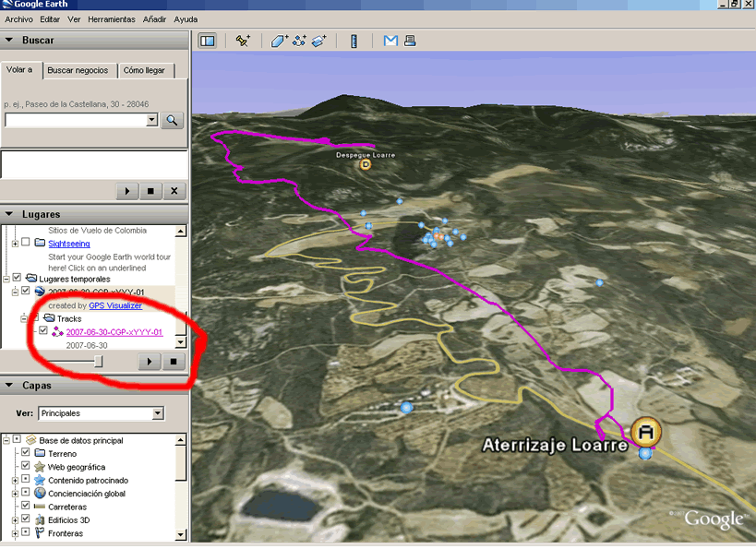Toggle the sidebar panel button in toolbar

[208, 41]
